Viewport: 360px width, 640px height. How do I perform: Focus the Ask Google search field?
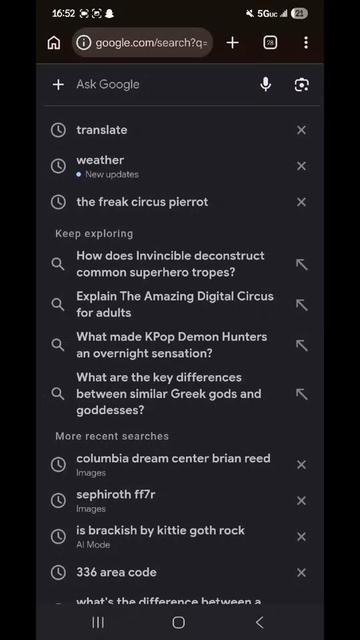[163, 84]
